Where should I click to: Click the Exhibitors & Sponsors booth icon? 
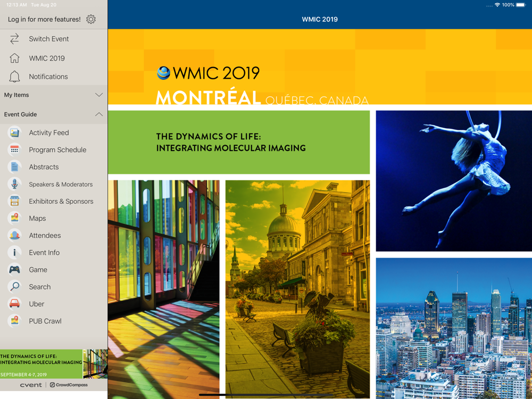(x=14, y=201)
